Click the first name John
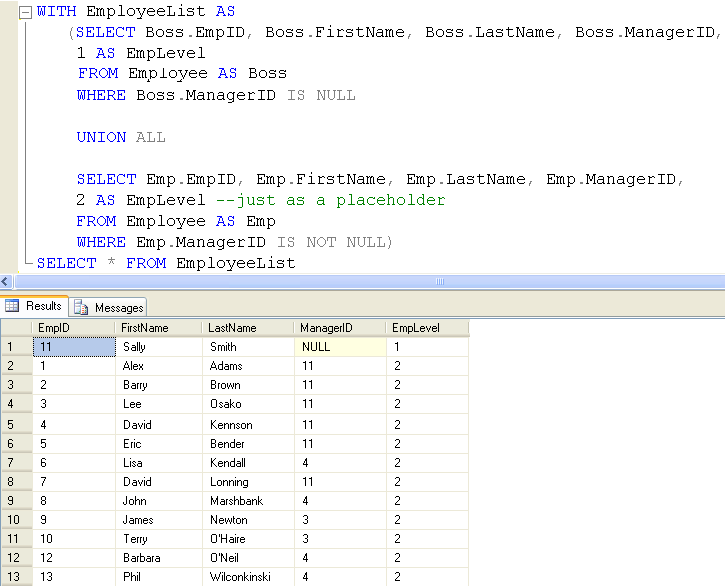The width and height of the screenshot is (725, 586). click(135, 500)
